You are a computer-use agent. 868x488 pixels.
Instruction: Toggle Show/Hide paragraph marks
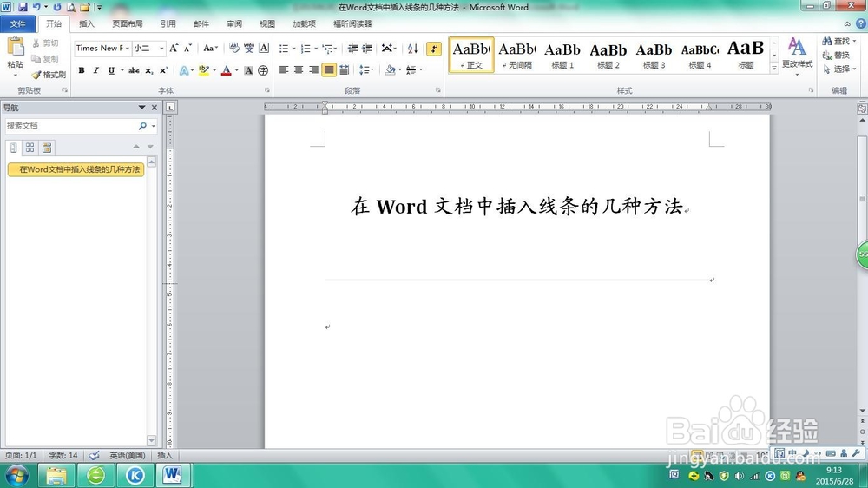point(434,49)
